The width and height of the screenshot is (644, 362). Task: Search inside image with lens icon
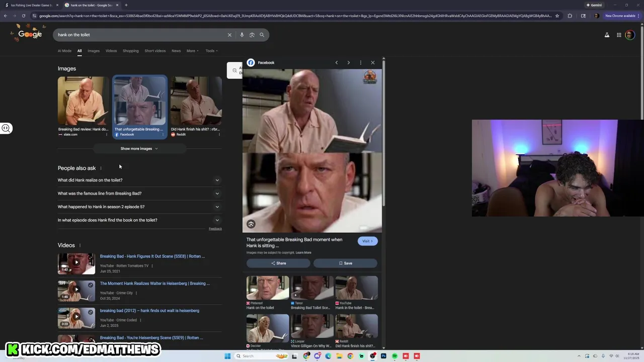251,224
